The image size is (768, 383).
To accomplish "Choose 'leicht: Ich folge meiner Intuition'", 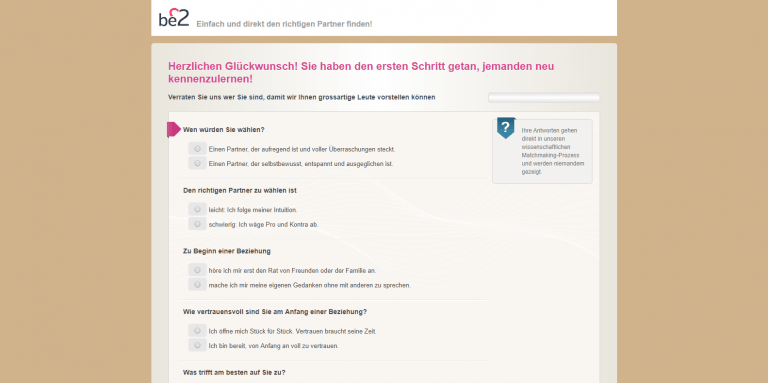I will [x=197, y=209].
